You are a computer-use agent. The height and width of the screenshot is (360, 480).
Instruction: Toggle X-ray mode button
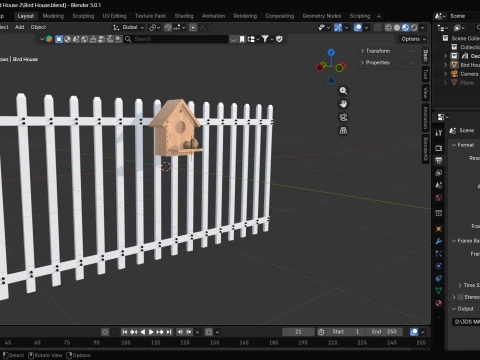point(377,28)
